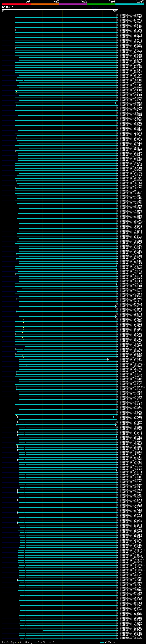Select the UniRef100_Q8BPH1 label
Screen dimensions: 146x644
click(131, 633)
